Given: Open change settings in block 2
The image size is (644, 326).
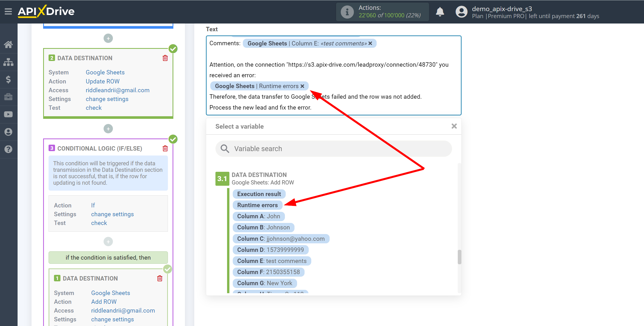Looking at the screenshot, I should [107, 99].
